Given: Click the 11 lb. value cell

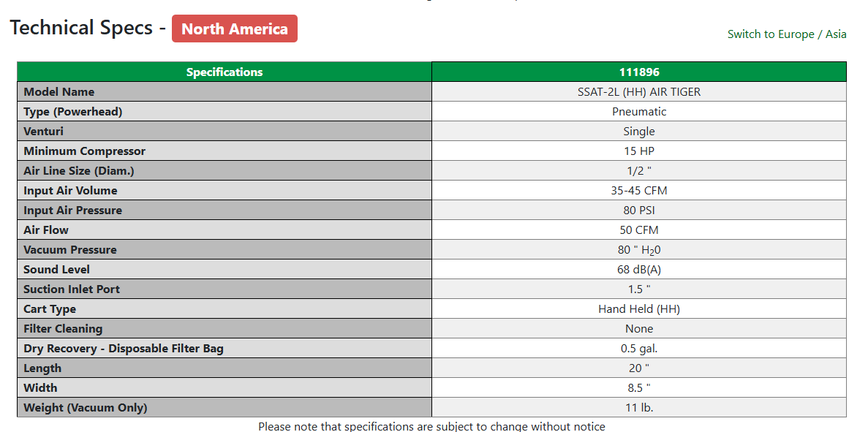Looking at the screenshot, I should (x=639, y=408).
